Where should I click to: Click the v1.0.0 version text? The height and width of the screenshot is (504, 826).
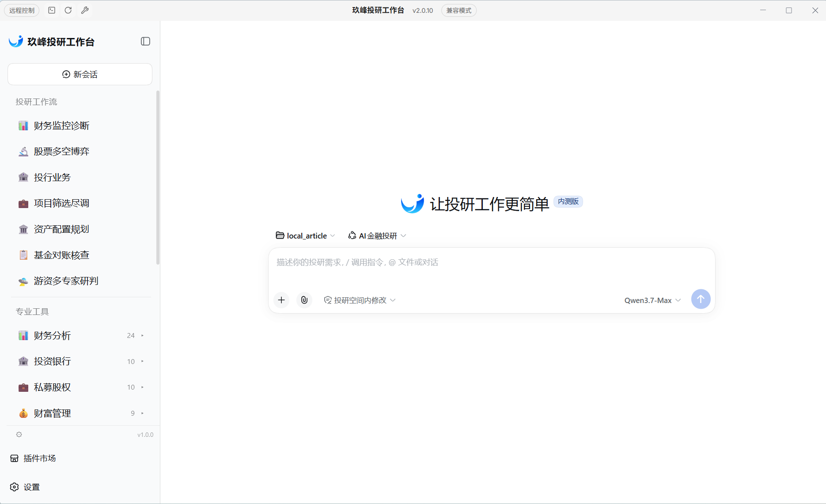pos(145,435)
